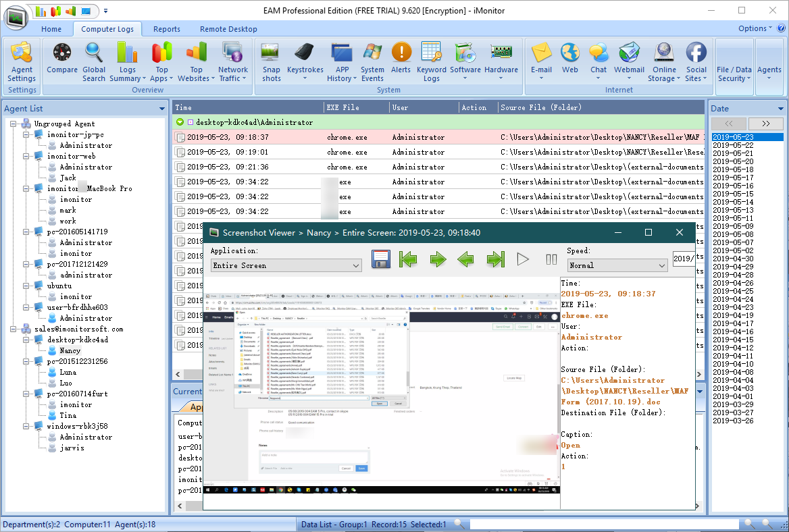The height and width of the screenshot is (532, 789).
Task: Click the Keystrokes ribbon icon
Action: (x=305, y=61)
